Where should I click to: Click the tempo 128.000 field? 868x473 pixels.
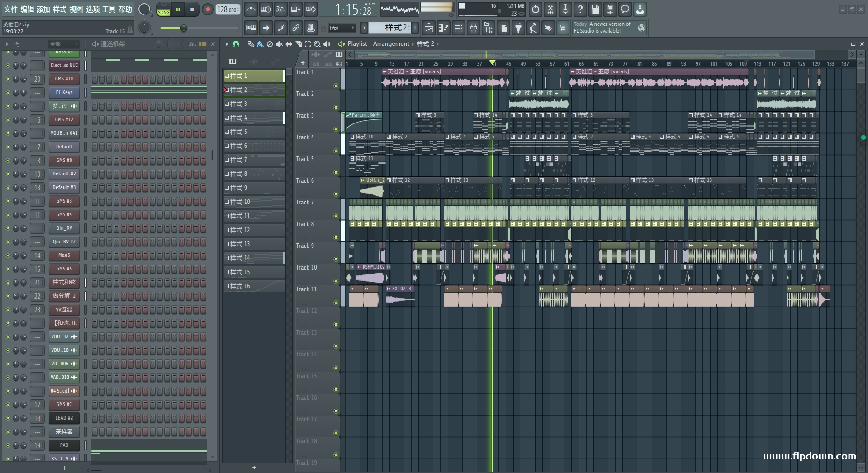tap(228, 9)
